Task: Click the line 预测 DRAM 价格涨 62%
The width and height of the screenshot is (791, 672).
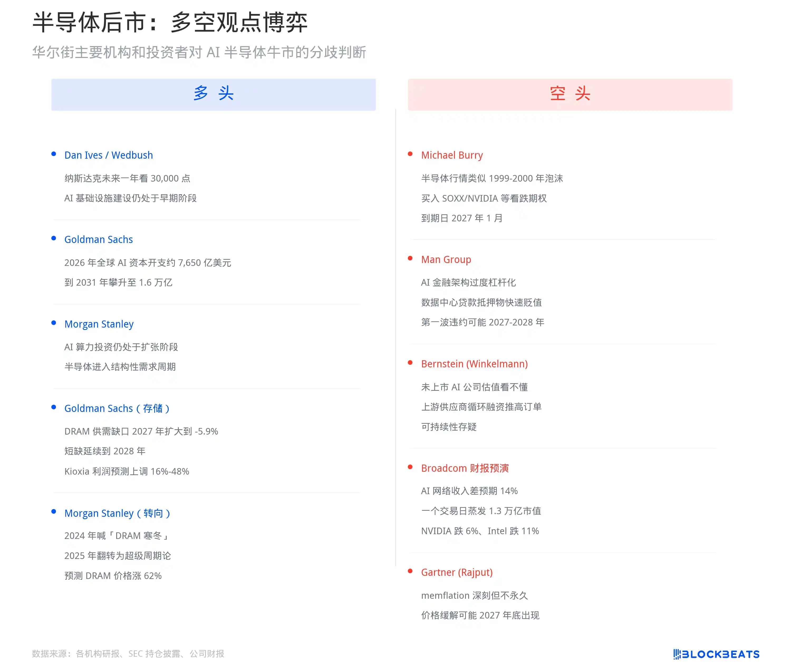Action: point(113,576)
